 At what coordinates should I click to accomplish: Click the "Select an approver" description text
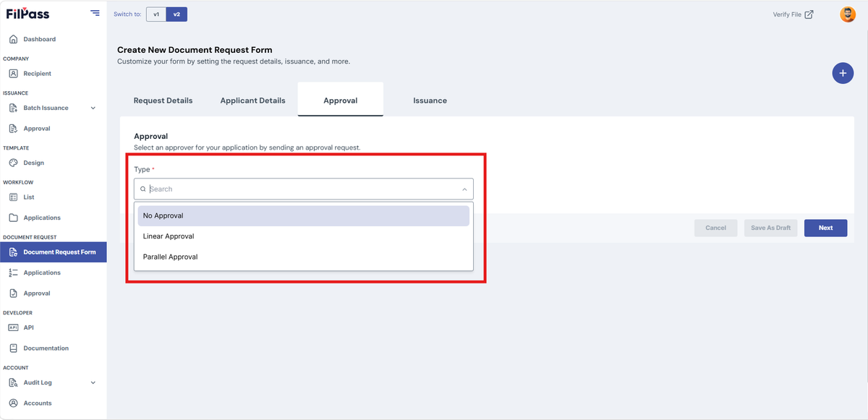coord(247,147)
